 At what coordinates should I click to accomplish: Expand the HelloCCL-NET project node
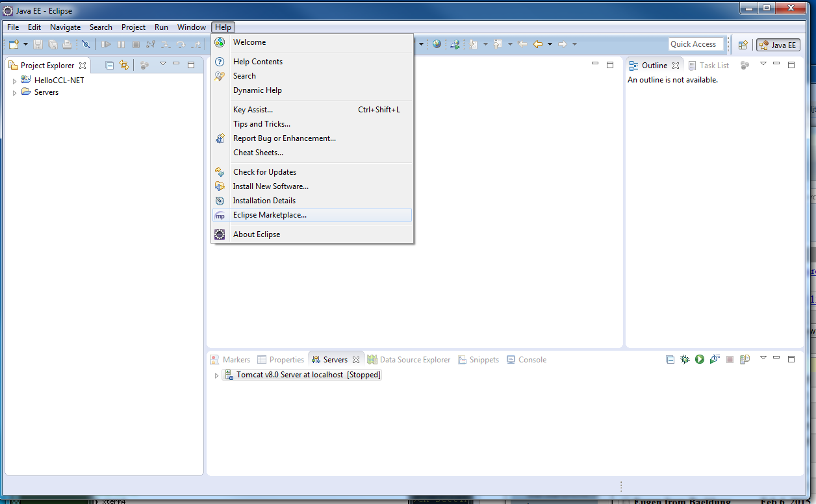pyautogui.click(x=14, y=81)
